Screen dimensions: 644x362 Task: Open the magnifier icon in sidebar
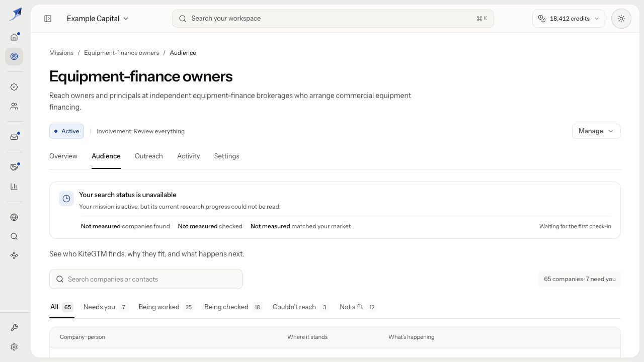tap(14, 236)
